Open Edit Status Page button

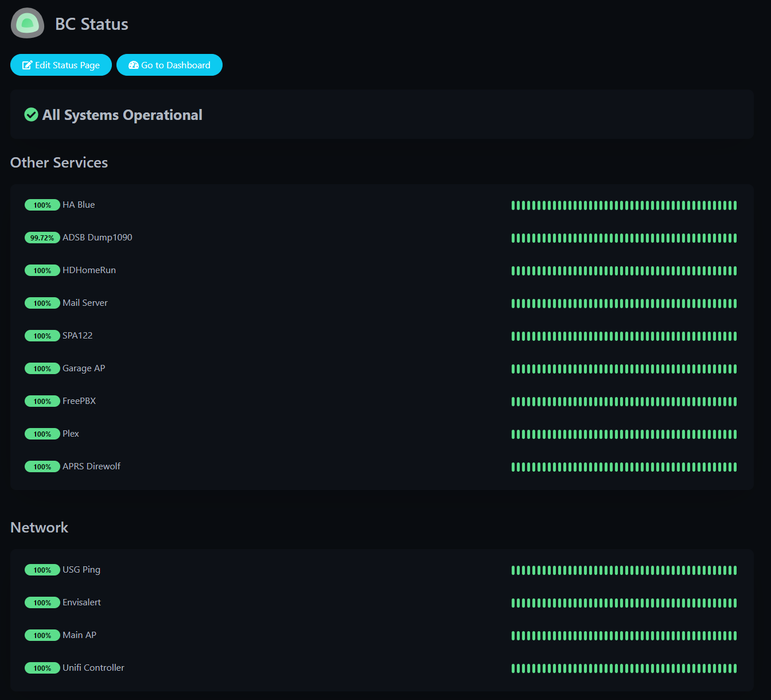pyautogui.click(x=61, y=65)
